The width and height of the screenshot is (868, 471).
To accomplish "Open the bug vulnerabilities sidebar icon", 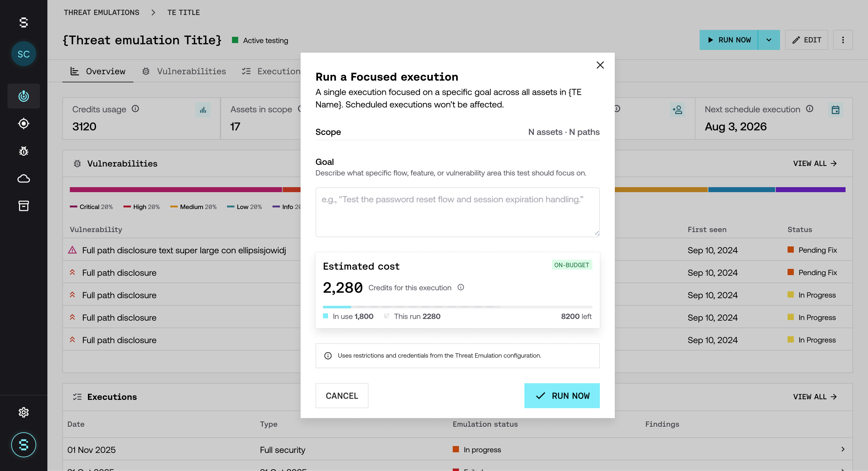I will coord(24,151).
